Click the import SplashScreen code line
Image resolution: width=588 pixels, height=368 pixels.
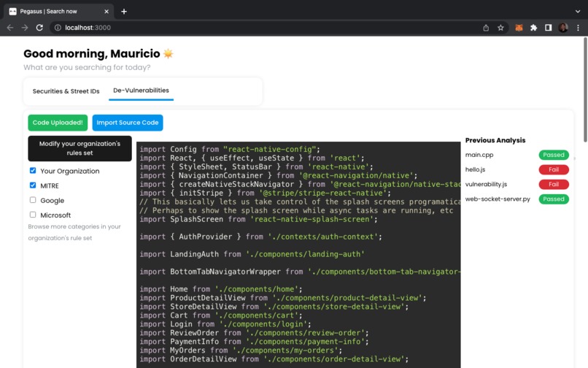[x=258, y=219]
